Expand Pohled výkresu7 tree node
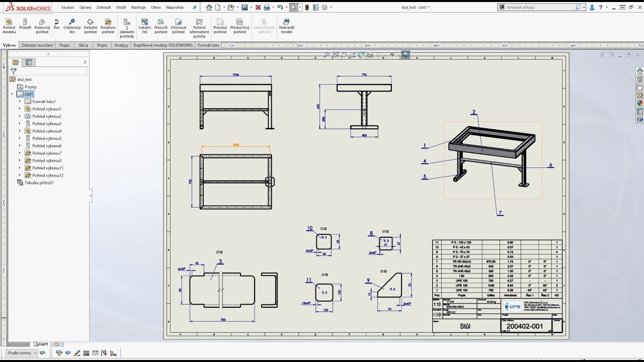Image resolution: width=644 pixels, height=362 pixels. tap(20, 153)
